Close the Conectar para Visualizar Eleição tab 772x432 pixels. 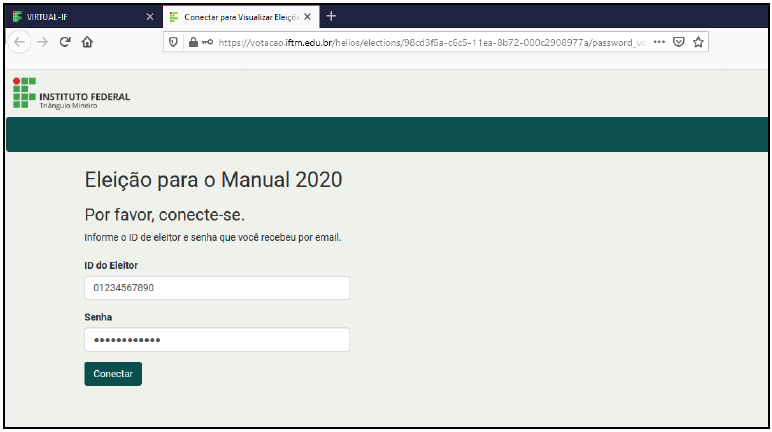308,17
